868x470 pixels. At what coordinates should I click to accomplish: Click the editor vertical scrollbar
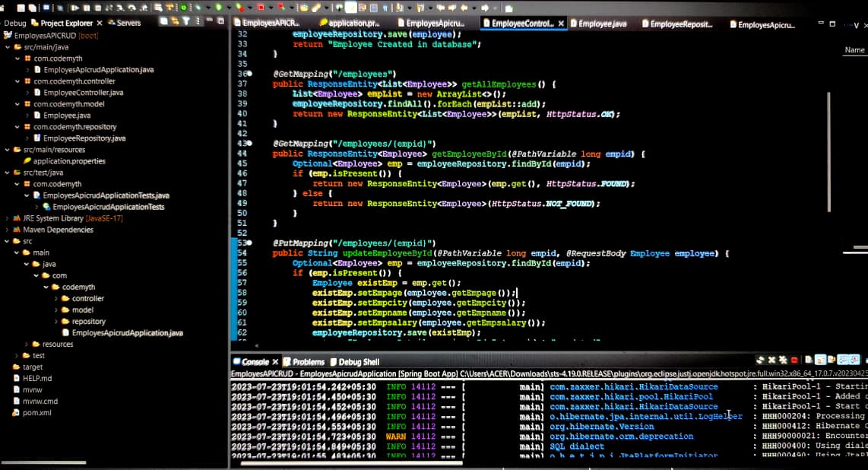click(828, 151)
